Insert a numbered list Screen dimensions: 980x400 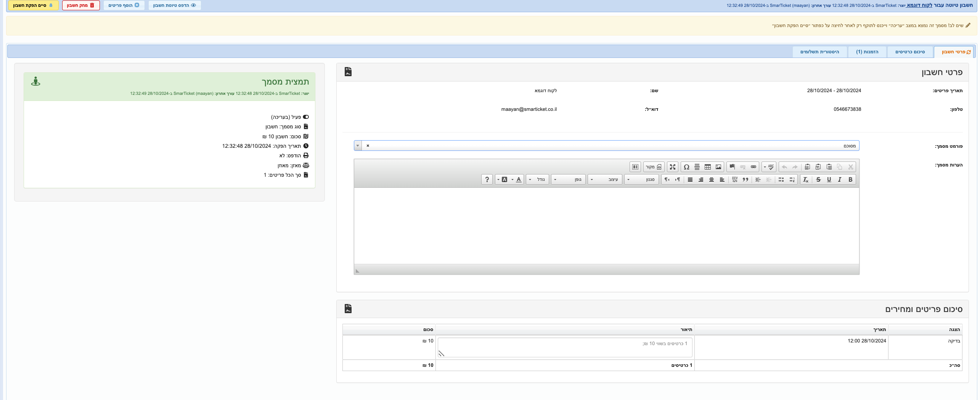pyautogui.click(x=792, y=179)
